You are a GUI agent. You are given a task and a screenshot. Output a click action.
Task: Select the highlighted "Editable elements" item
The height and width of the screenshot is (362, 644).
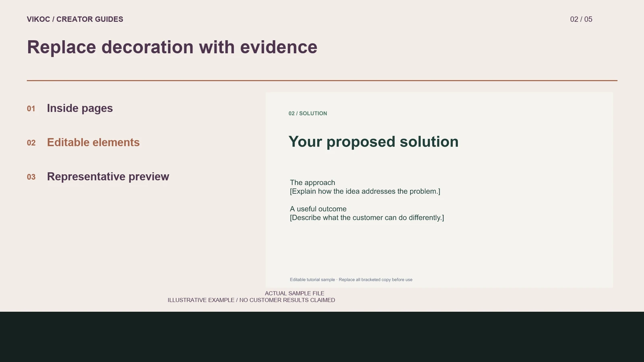[93, 142]
